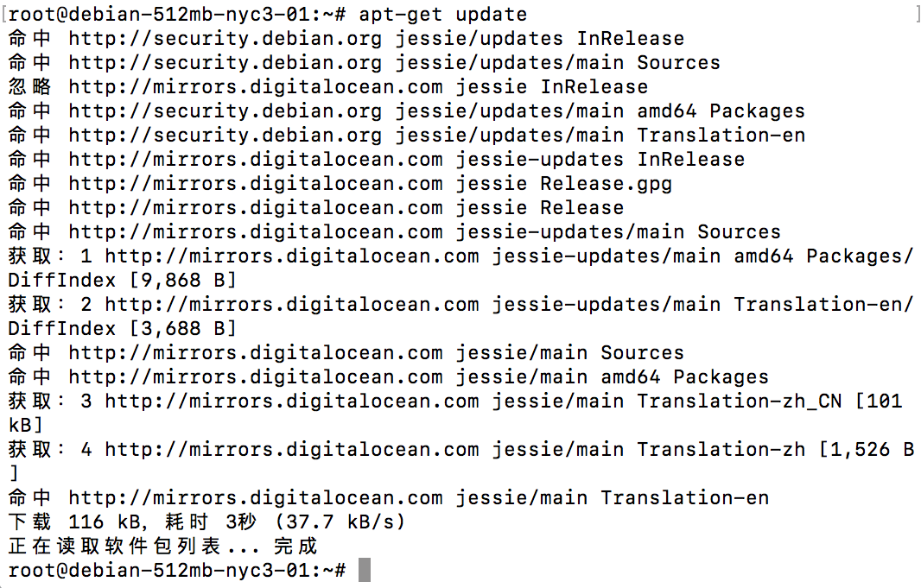Click the 116 kB download summary line

206,522
